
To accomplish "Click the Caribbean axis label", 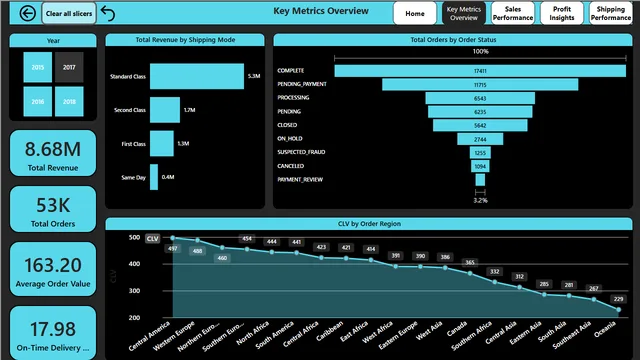I will click(x=329, y=331).
